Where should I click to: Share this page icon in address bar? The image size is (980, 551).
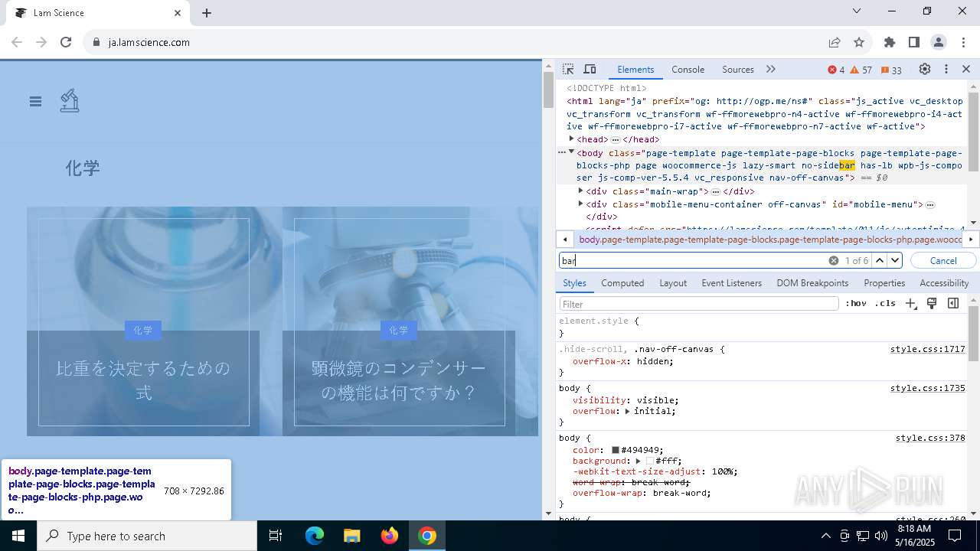(835, 42)
